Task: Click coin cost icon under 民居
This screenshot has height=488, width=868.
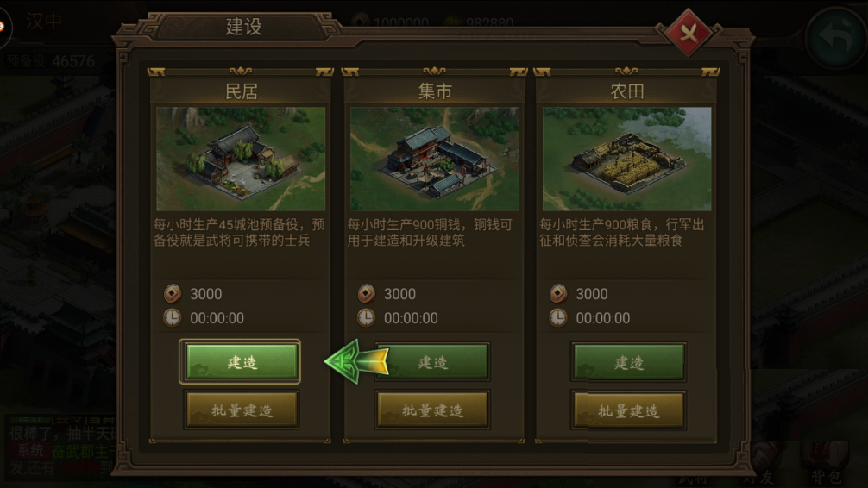Action: click(x=173, y=293)
